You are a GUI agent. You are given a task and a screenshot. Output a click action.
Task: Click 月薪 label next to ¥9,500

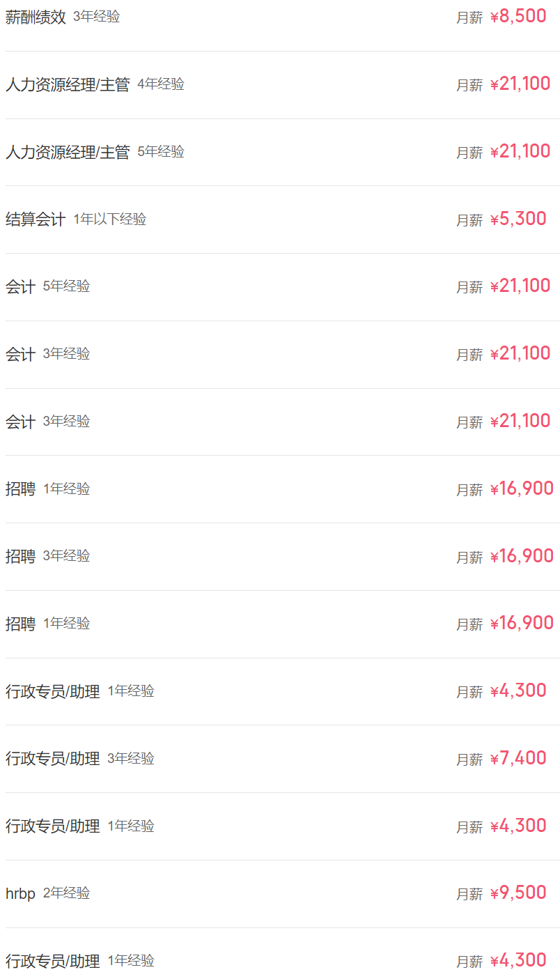point(469,894)
